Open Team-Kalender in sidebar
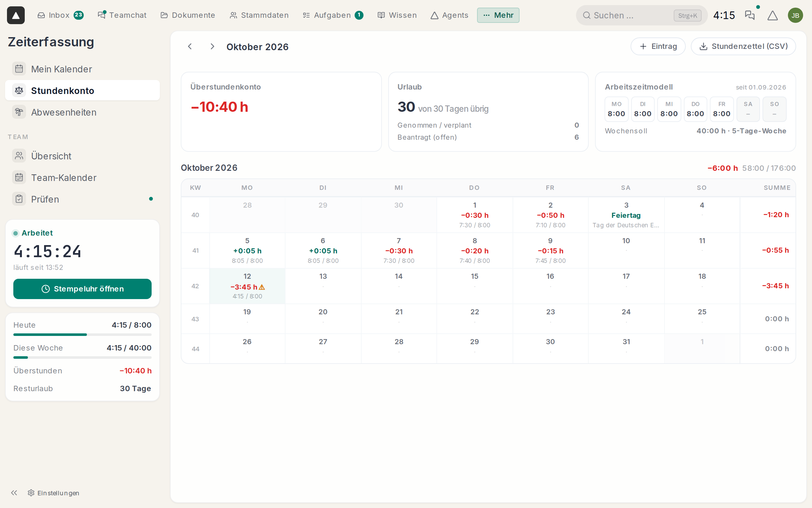This screenshot has height=508, width=812. click(82, 177)
